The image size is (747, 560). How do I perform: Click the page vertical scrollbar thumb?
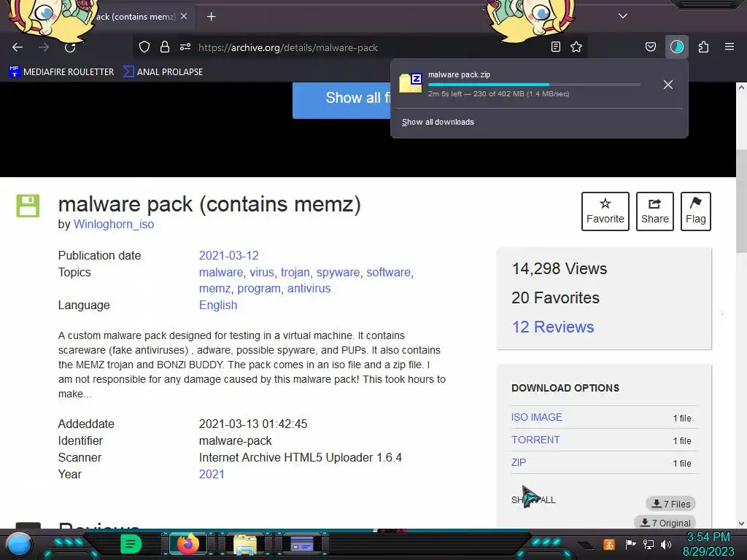(741, 202)
